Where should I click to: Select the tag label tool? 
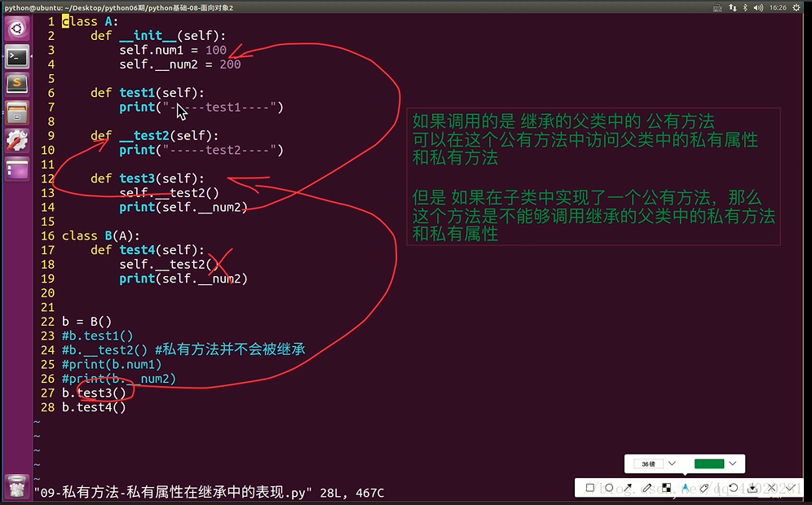704,487
